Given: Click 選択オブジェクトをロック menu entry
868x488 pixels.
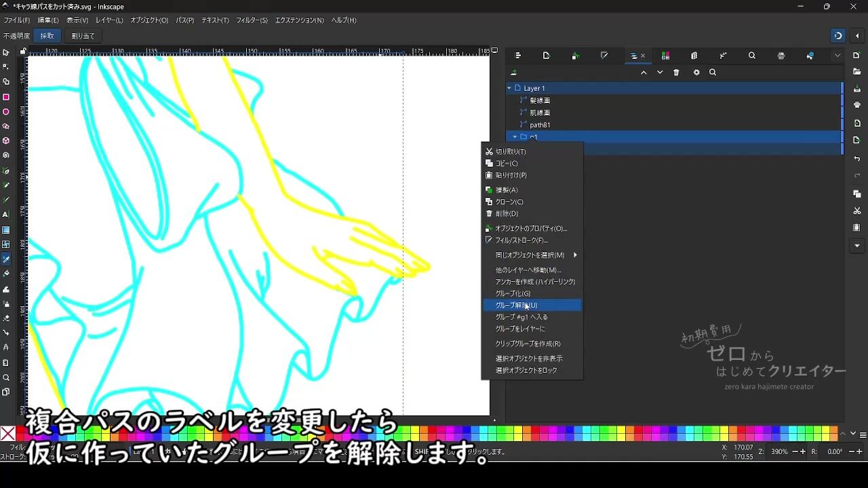Looking at the screenshot, I should pyautogui.click(x=526, y=370).
